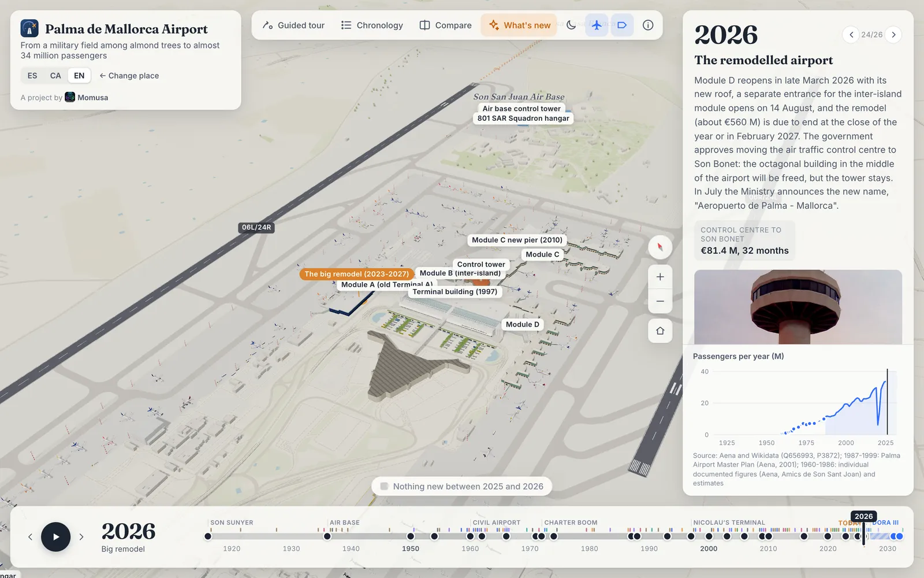This screenshot has width=924, height=578.
Task: Step timeline back one event
Action: point(30,537)
